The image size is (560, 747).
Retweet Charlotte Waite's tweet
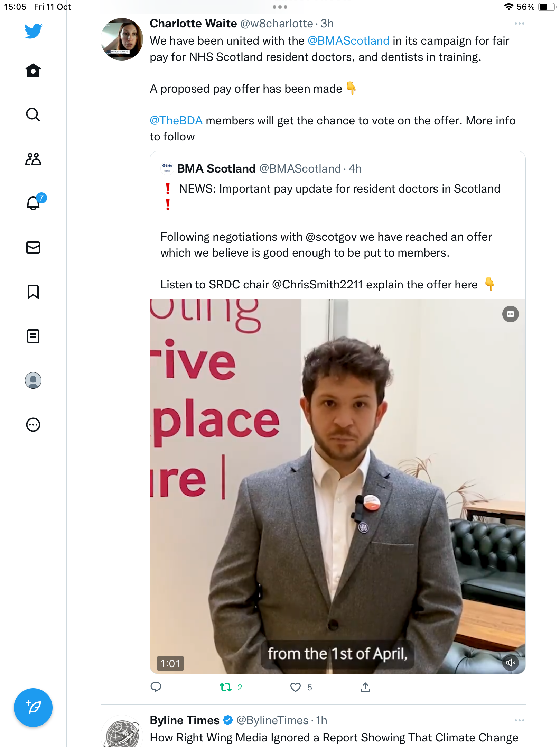pos(226,687)
